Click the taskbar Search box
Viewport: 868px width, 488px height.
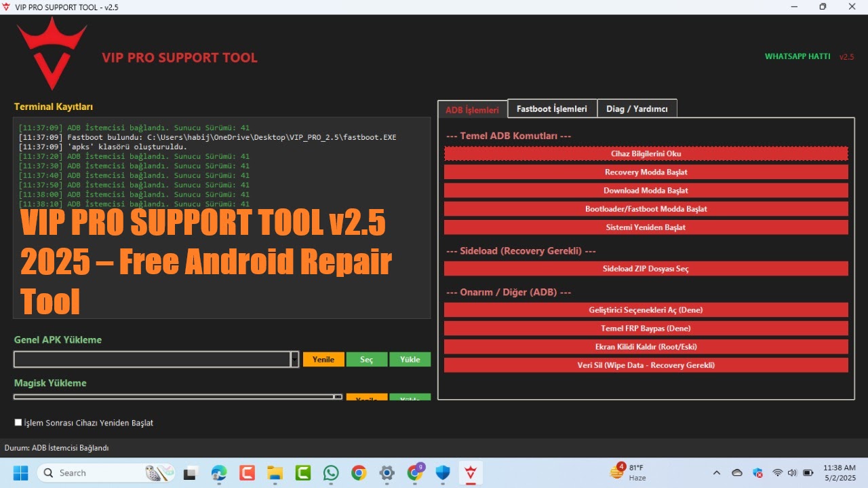[x=106, y=472]
